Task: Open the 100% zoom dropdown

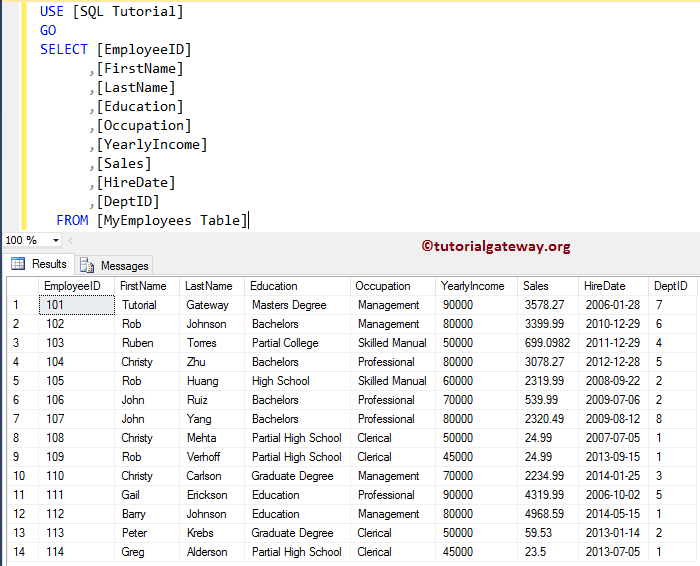Action: coord(55,240)
